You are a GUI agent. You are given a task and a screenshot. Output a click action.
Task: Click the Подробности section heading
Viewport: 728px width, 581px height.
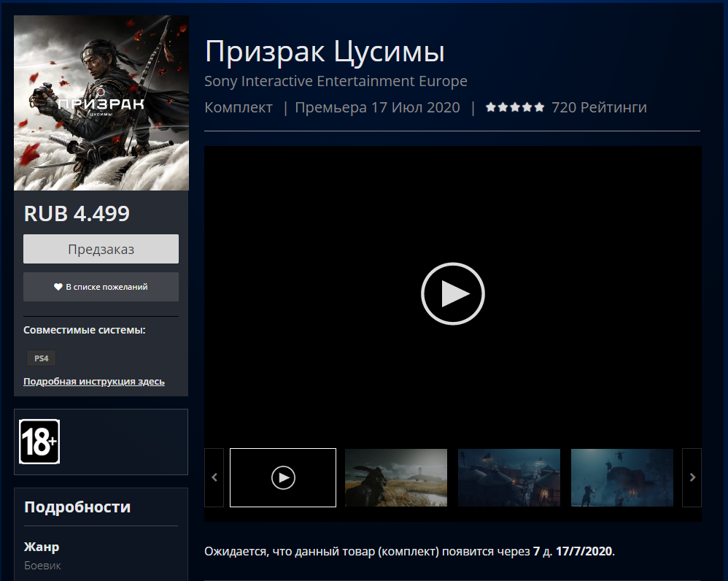pos(77,507)
